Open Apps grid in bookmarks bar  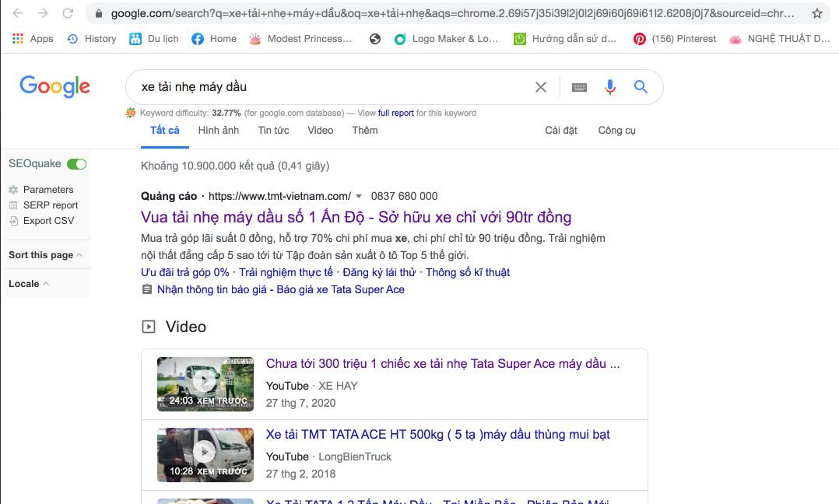click(x=33, y=39)
